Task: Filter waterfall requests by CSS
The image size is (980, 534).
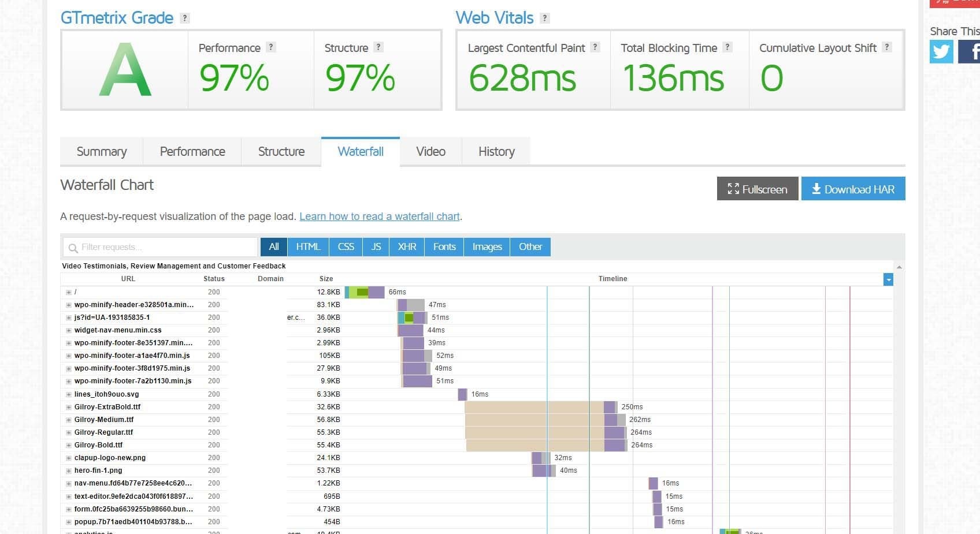Action: coord(346,247)
